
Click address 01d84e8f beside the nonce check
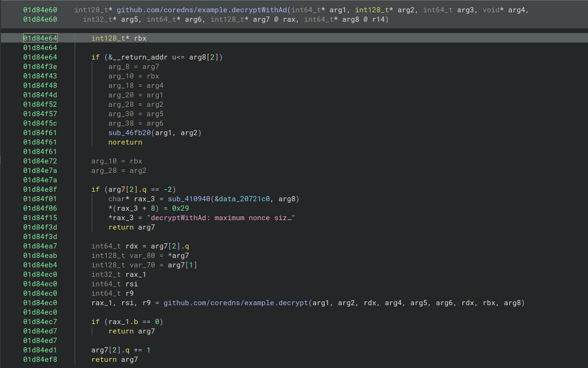coord(40,189)
